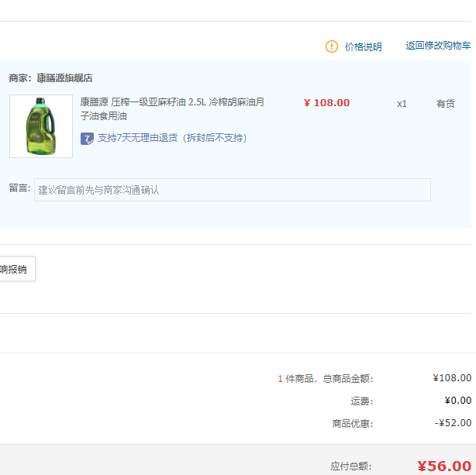Click the partially visible 报销 button
The height and width of the screenshot is (475, 476).
(x=17, y=269)
